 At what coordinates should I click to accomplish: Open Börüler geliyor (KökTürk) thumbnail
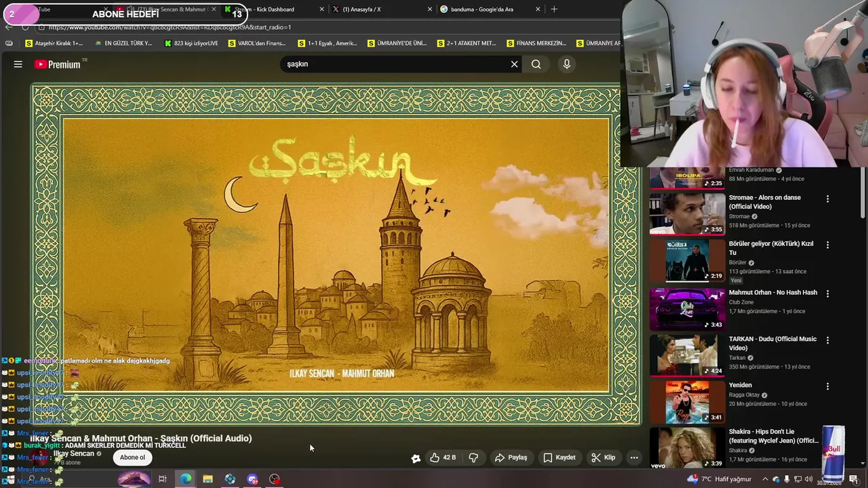pos(687,260)
